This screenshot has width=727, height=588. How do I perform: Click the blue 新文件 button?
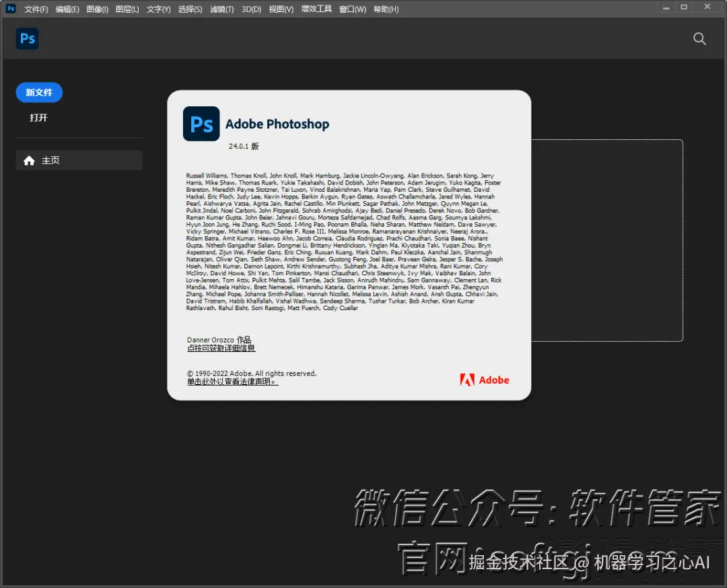pos(39,92)
